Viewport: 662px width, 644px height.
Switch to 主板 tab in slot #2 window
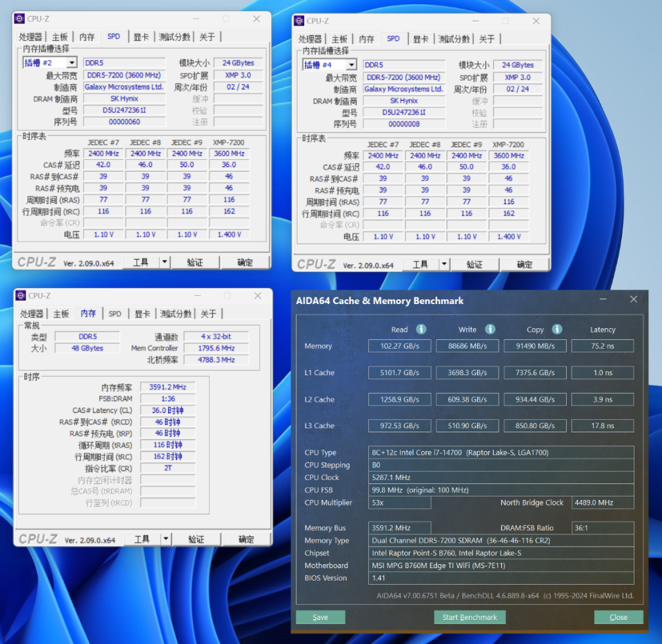(x=59, y=37)
